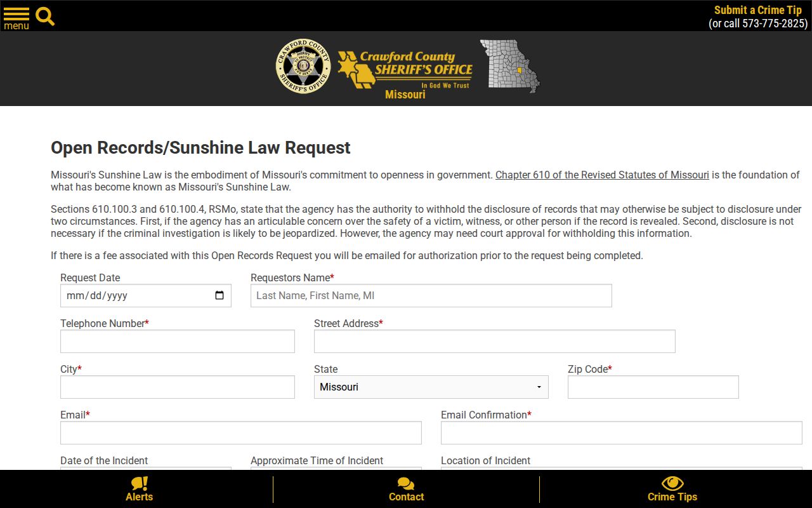The height and width of the screenshot is (508, 812).
Task: Click the Zip Code input field
Action: [x=653, y=387]
